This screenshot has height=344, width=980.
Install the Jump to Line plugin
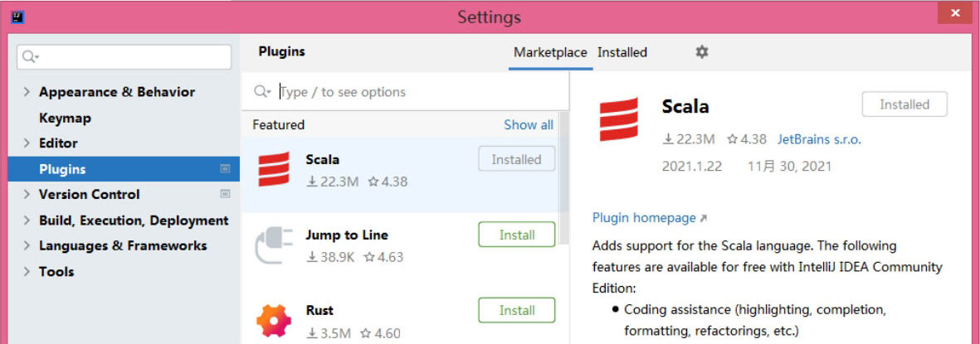click(x=517, y=235)
